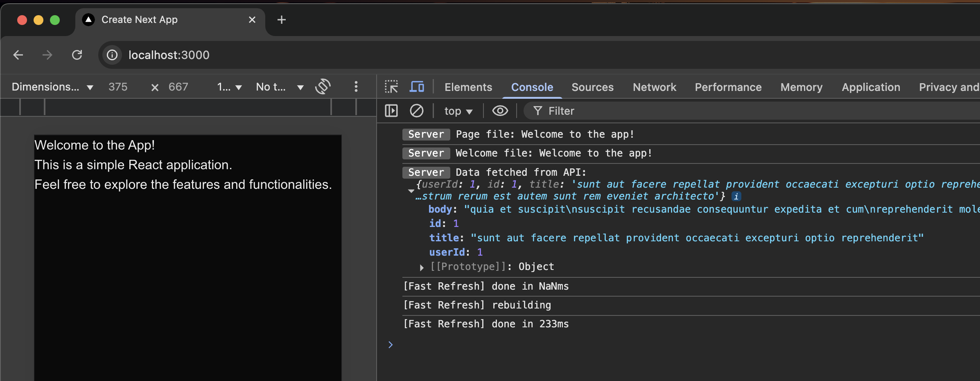980x381 pixels.
Task: Reload the localhost page
Action: pyautogui.click(x=77, y=55)
